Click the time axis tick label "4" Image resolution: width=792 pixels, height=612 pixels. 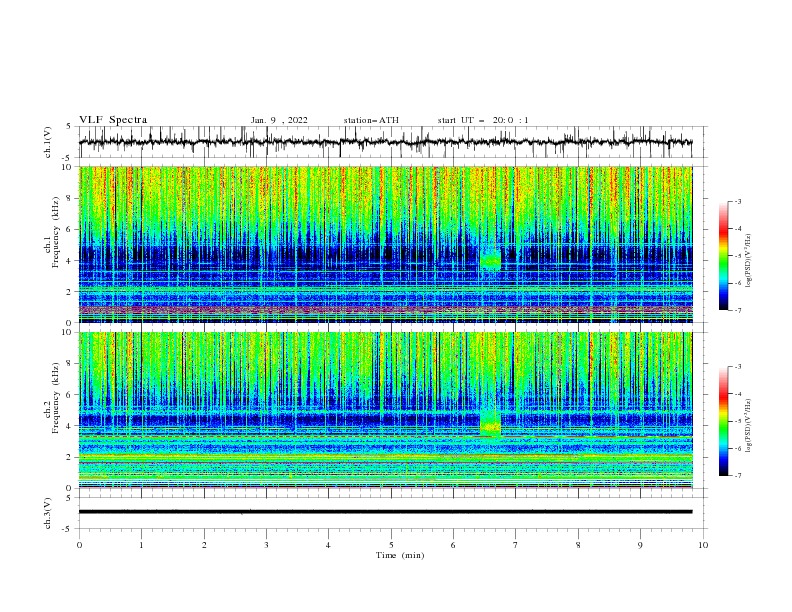coord(328,545)
